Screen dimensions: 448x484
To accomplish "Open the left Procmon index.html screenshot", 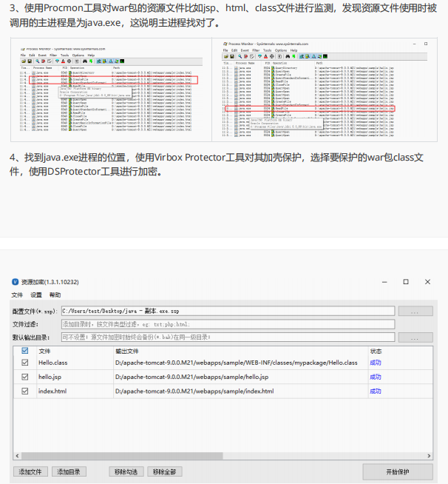I will [x=111, y=90].
